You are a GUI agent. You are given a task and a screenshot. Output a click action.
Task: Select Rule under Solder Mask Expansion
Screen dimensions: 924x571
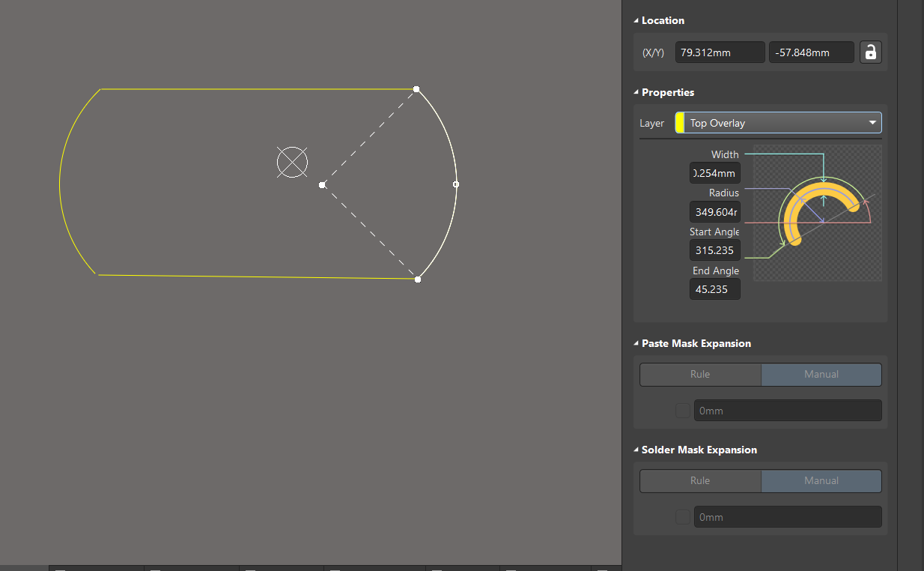coord(700,481)
